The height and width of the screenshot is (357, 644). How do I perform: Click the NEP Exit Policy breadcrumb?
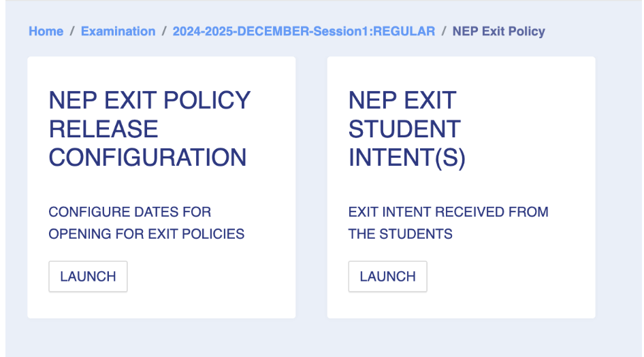click(498, 31)
